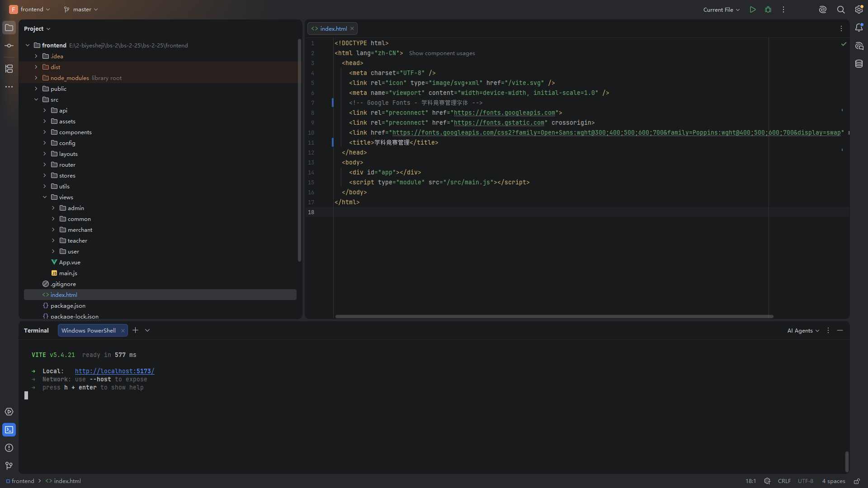Start debugging with the bug icon

[x=768, y=9]
